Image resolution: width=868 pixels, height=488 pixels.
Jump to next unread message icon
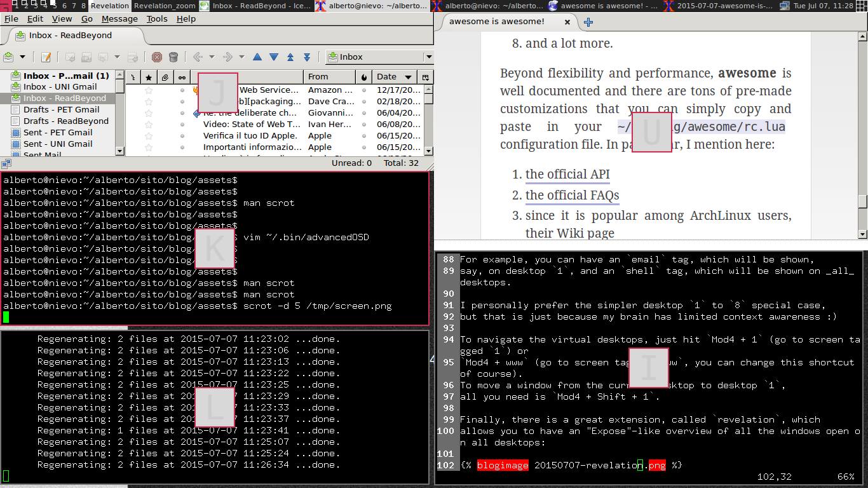pos(307,57)
